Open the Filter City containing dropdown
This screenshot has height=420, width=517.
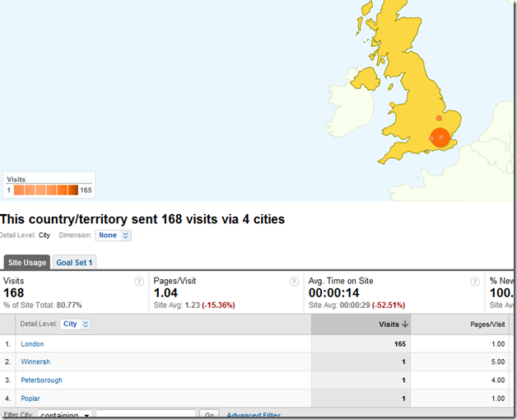pos(64,415)
